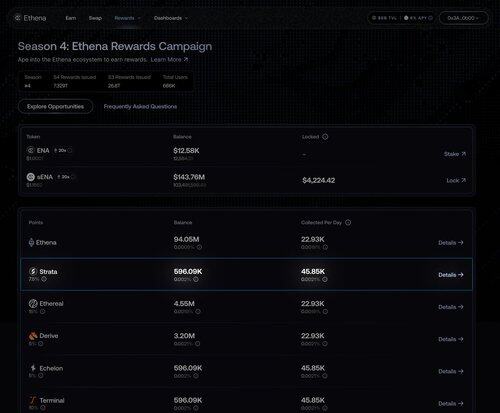Click the Ethena points row icon
This screenshot has height=413, width=500.
point(31,242)
